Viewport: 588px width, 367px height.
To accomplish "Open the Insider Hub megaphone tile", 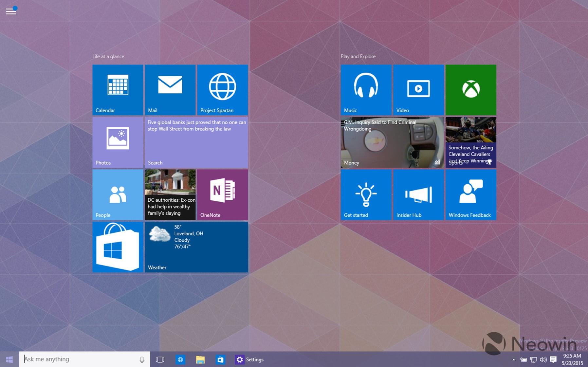I will click(x=418, y=194).
